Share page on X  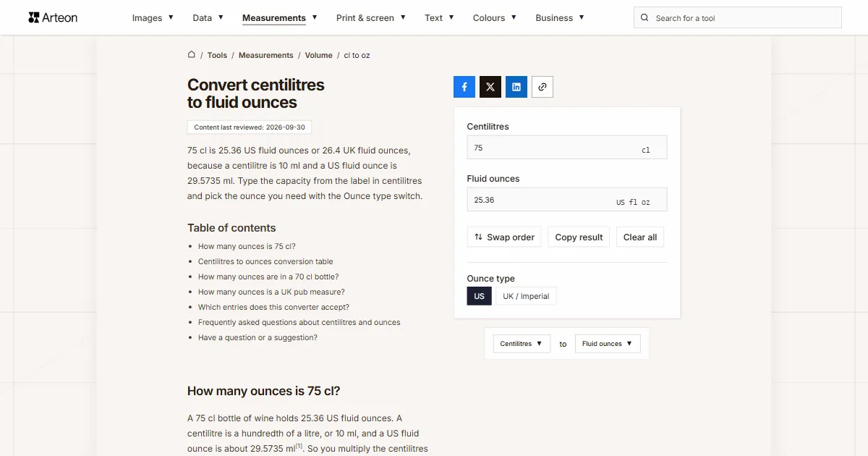click(490, 87)
